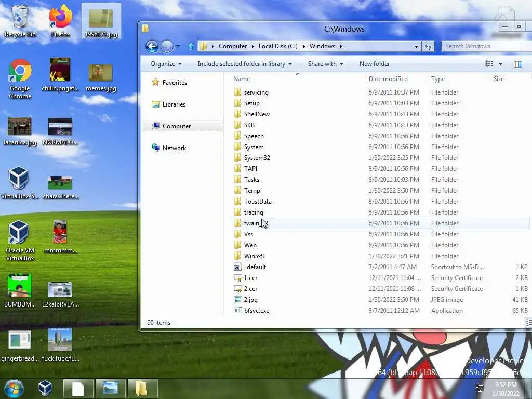532x399 pixels.
Task: Switch to the image viewer taskbar button
Action: [x=111, y=389]
